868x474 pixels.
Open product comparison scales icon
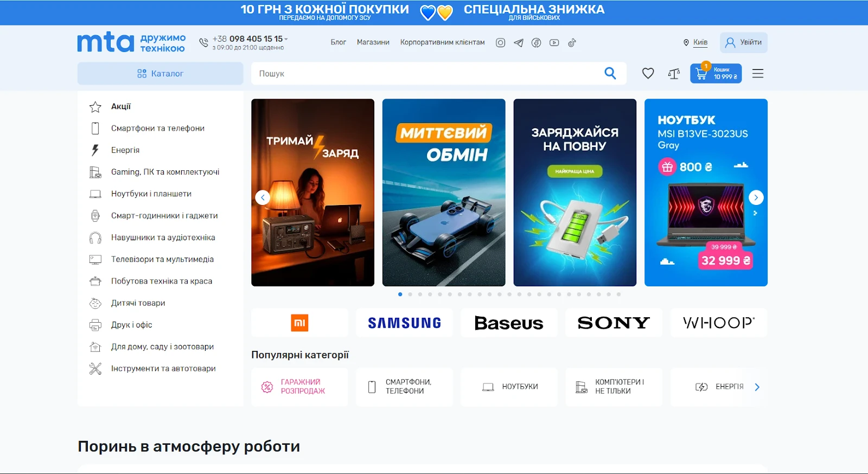(x=674, y=74)
